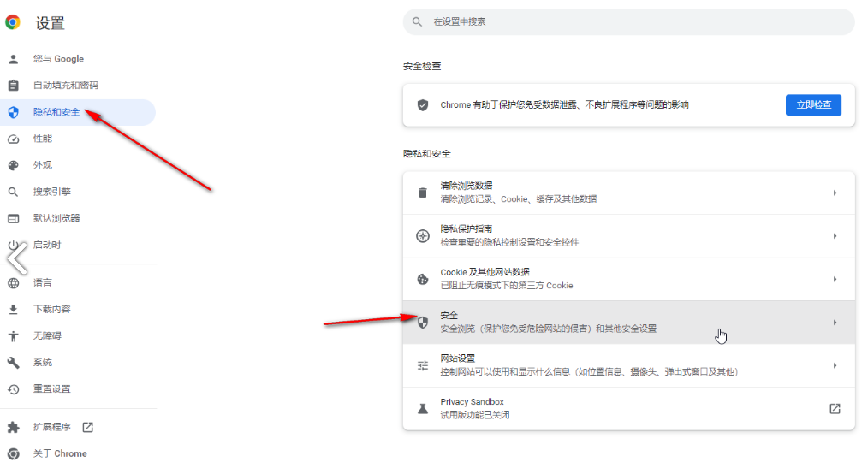Expand the 清除浏览数据 row arrow
This screenshot has height=468, width=868.
835,193
